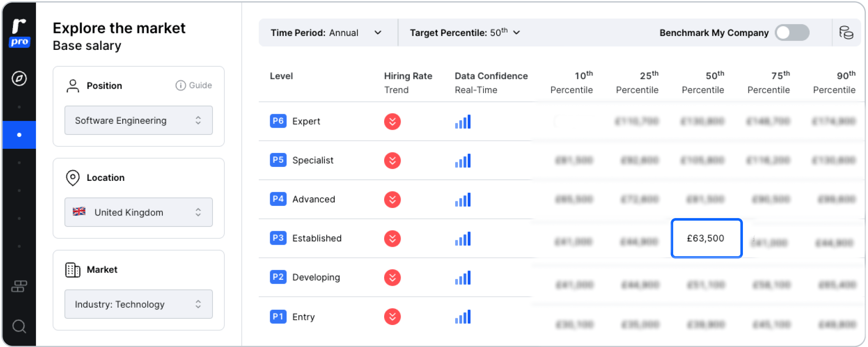Screen dimensions: 868x347
Task: Click hiring trend icon for Expert
Action: coord(393,122)
